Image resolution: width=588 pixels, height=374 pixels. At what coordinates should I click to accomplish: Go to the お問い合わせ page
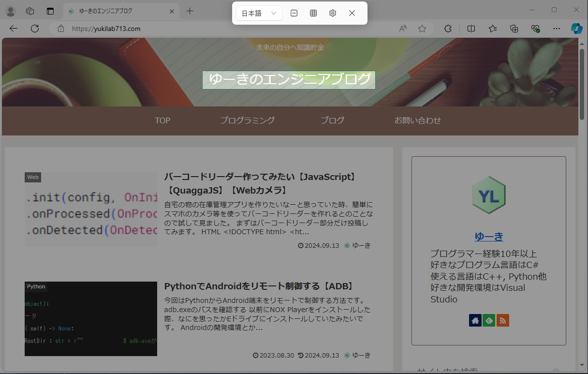(418, 120)
